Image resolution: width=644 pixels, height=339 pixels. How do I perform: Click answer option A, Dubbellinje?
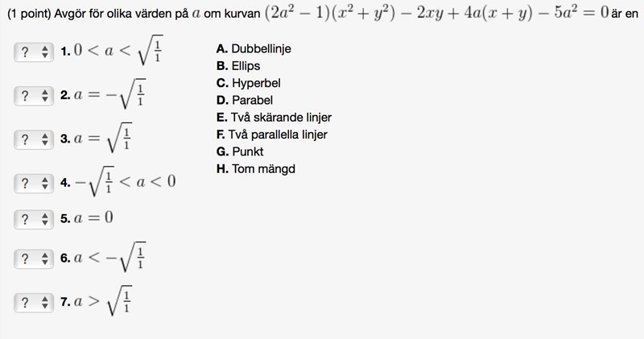click(254, 49)
